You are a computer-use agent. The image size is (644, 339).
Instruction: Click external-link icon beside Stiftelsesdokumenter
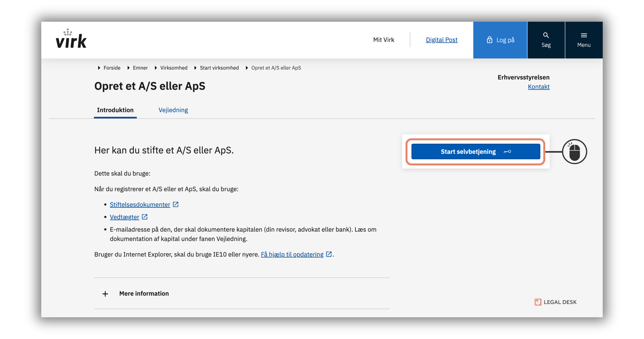click(176, 204)
